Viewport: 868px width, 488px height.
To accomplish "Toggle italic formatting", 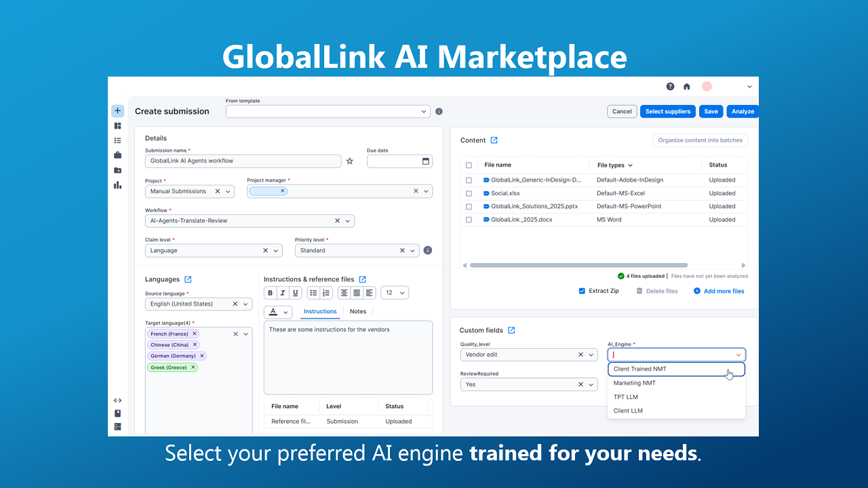I will click(x=283, y=293).
